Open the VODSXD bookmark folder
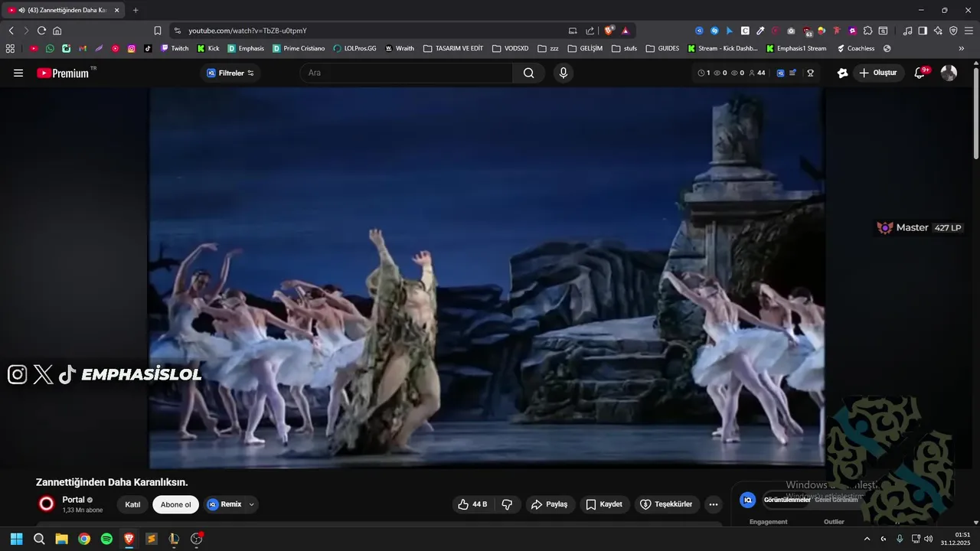The width and height of the screenshot is (980, 551). 510,48
